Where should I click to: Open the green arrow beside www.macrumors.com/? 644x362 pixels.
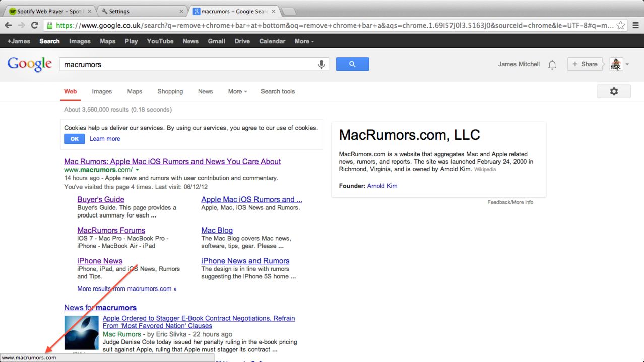pyautogui.click(x=138, y=170)
